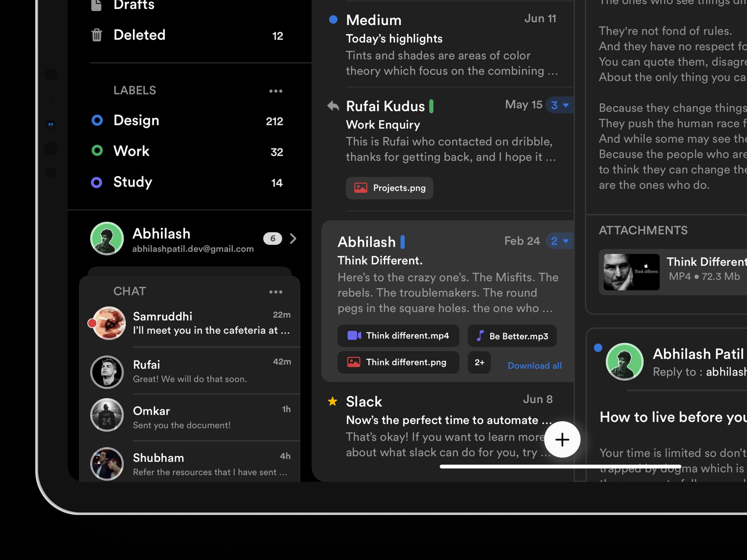Open the LABELS three-dot options menu
This screenshot has width=747, height=560.
point(276,91)
